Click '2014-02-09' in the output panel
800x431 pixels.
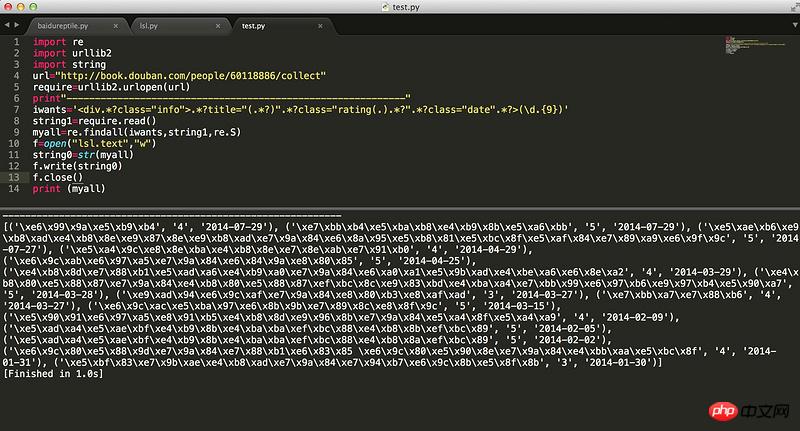(x=635, y=317)
